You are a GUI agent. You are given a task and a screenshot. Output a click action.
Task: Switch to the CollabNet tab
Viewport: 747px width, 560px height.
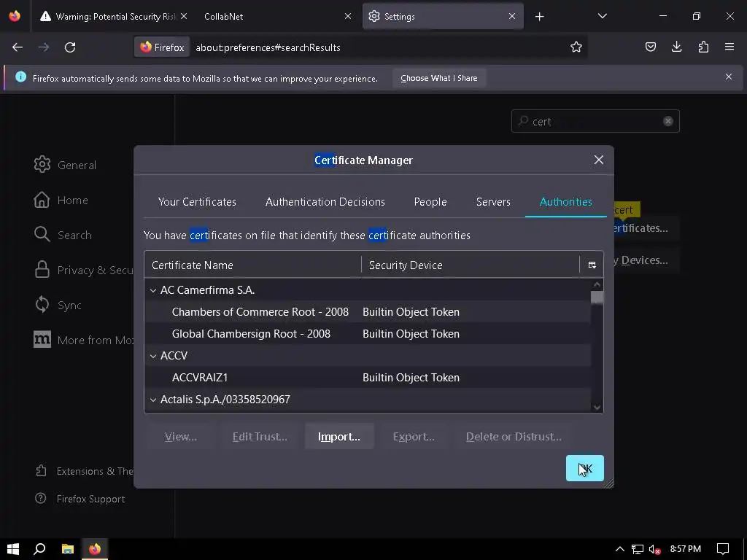[x=278, y=16]
